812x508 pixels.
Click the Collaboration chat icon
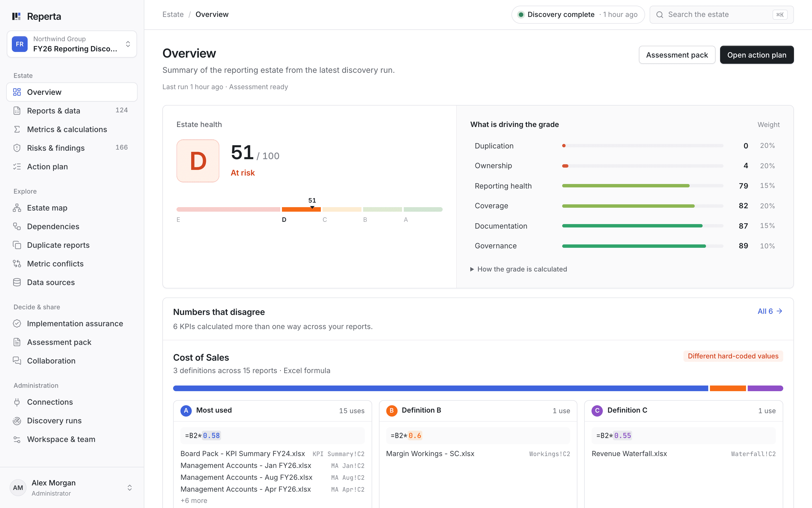[x=17, y=360]
